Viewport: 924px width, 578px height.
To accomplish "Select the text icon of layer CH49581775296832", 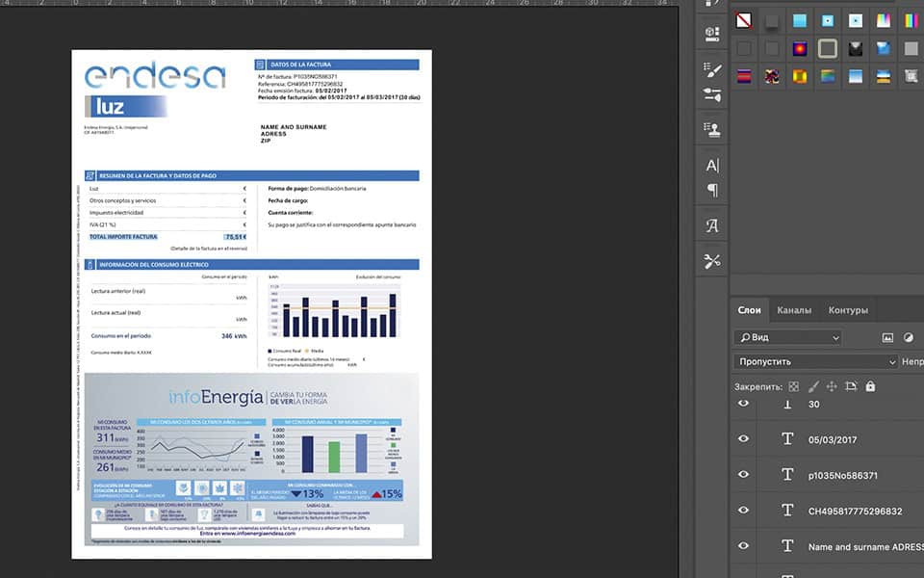I will pos(787,511).
